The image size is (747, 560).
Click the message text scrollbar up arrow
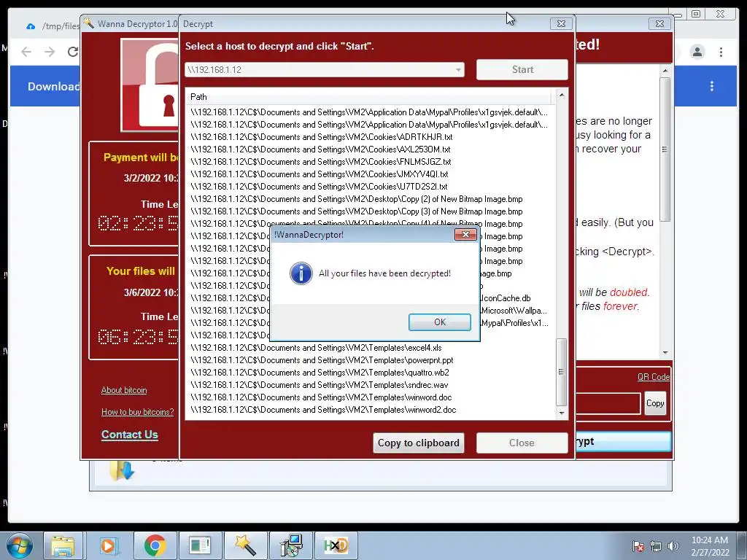click(665, 71)
